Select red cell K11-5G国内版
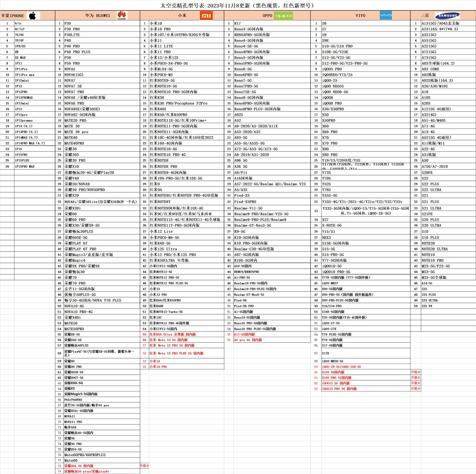Image resolution: width=476 pixels, height=474 pixels. tap(272, 334)
